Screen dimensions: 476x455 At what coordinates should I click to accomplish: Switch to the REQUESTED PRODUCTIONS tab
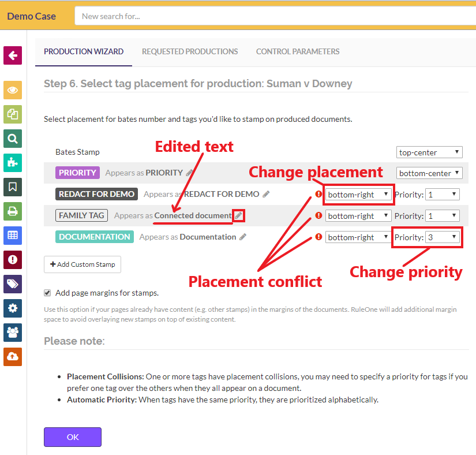point(190,51)
